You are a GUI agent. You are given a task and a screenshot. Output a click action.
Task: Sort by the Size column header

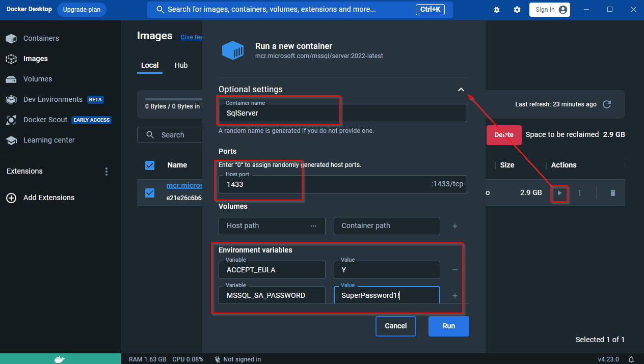pos(507,165)
